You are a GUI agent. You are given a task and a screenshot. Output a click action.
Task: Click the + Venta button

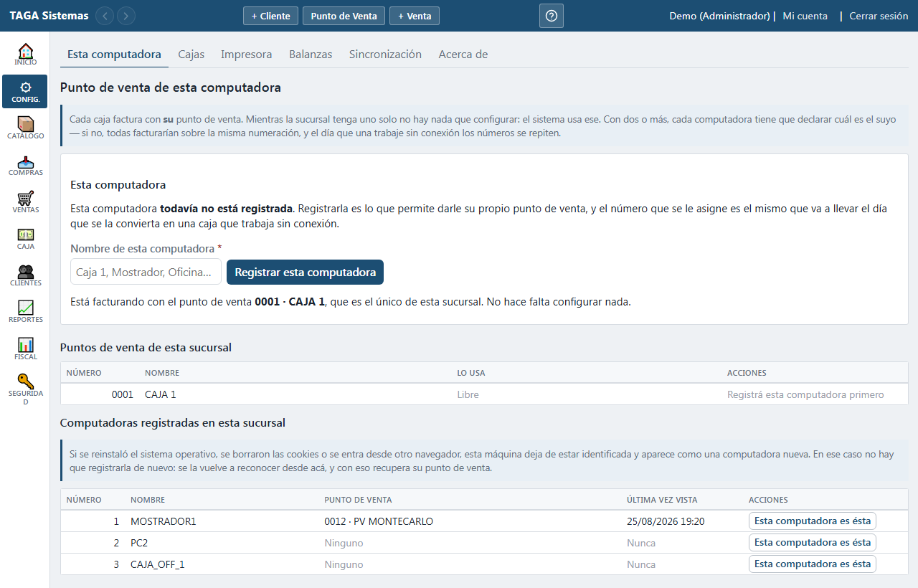tap(415, 16)
